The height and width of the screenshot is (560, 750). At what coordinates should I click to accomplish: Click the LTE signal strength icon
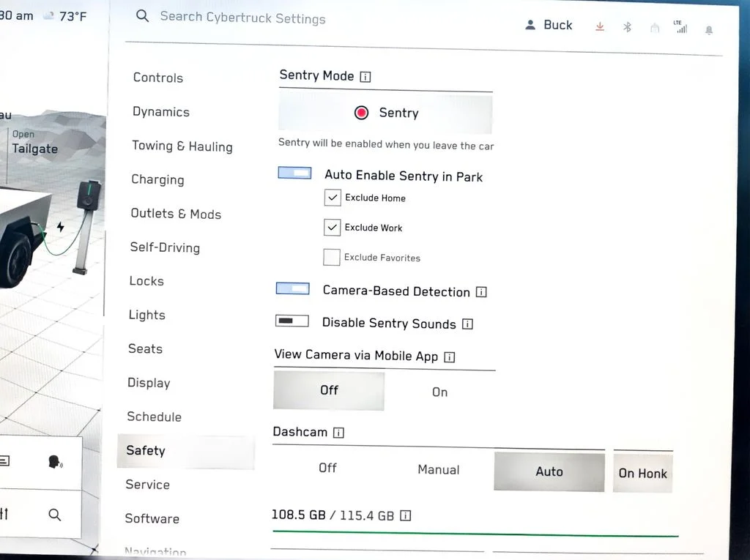tap(680, 27)
